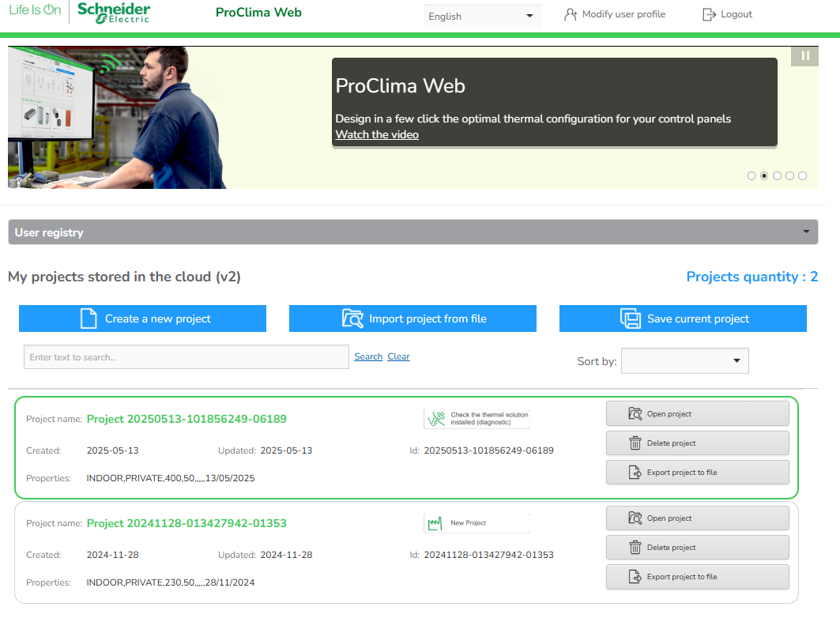The image size is (840, 618).
Task: Click the Modify user profile link
Action: (615, 14)
